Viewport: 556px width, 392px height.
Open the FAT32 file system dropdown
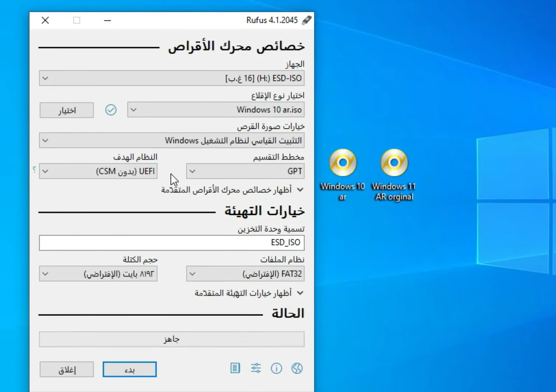[x=245, y=274]
